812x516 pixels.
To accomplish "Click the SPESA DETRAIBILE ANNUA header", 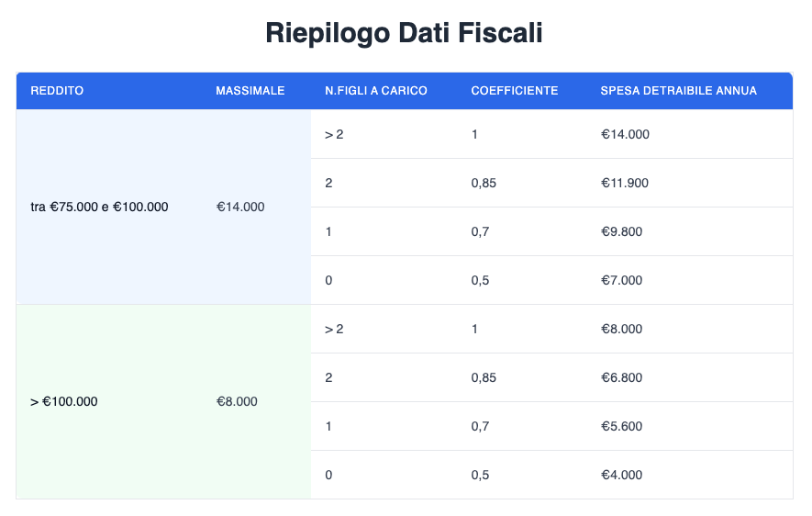I will click(x=678, y=91).
